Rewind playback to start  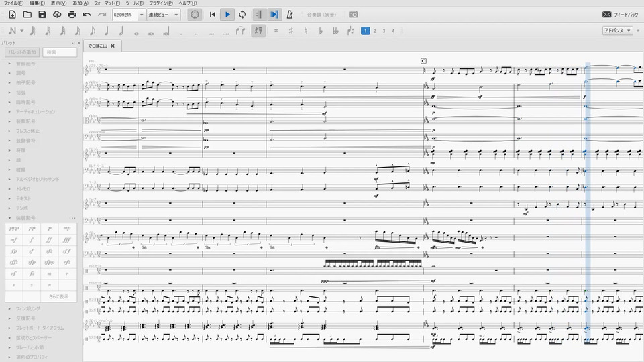tap(213, 15)
